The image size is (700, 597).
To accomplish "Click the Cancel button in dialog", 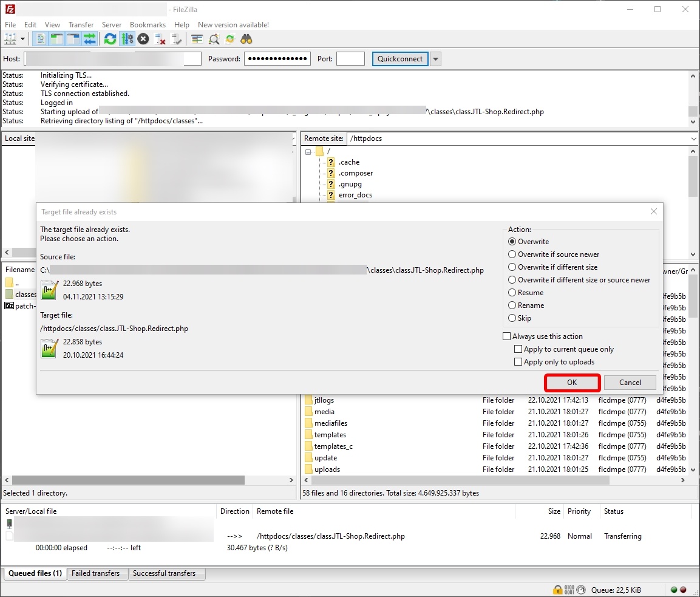I will [630, 383].
